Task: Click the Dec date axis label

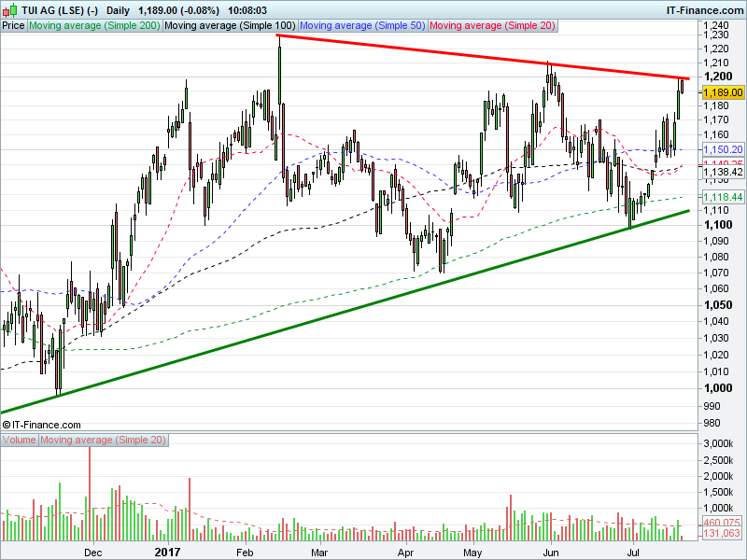Action: [x=92, y=553]
